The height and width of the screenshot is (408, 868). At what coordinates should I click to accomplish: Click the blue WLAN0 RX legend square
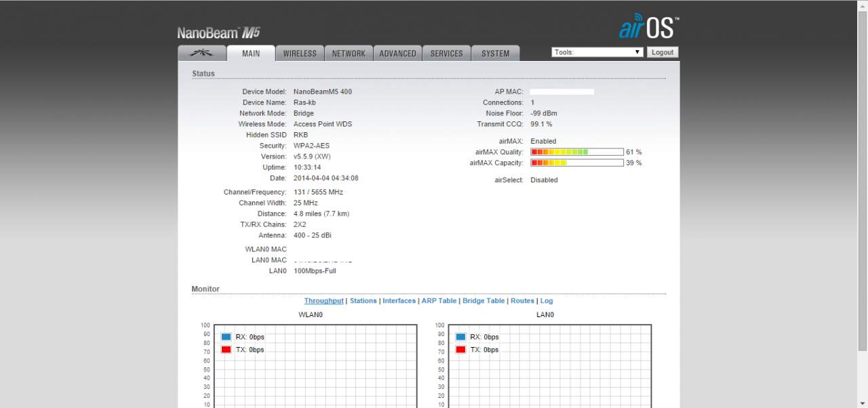click(x=226, y=337)
